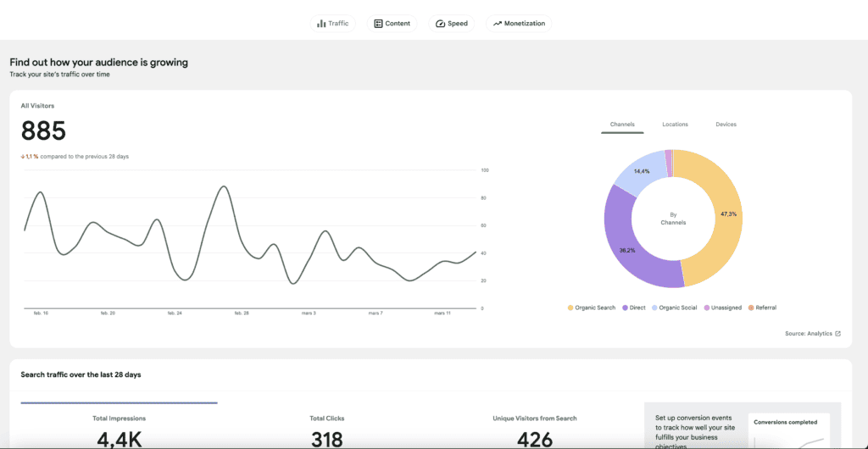Switch to the Devices tab
868x449 pixels.
coord(726,125)
